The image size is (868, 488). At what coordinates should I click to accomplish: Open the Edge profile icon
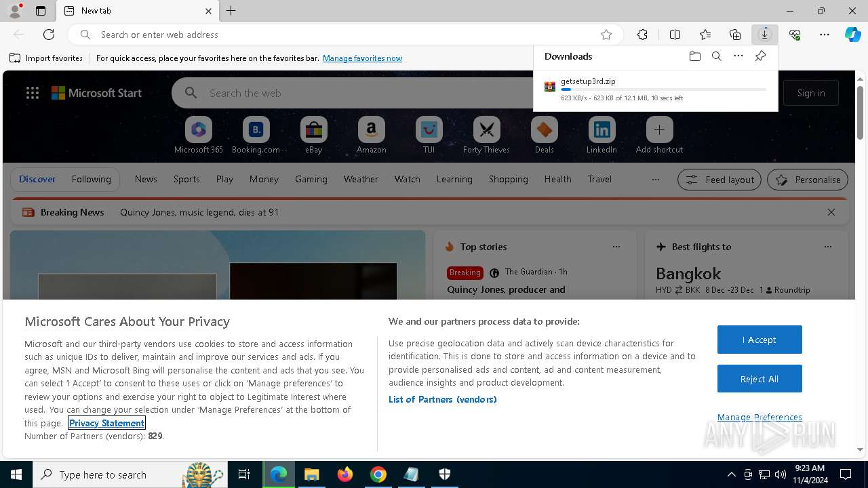tap(14, 11)
